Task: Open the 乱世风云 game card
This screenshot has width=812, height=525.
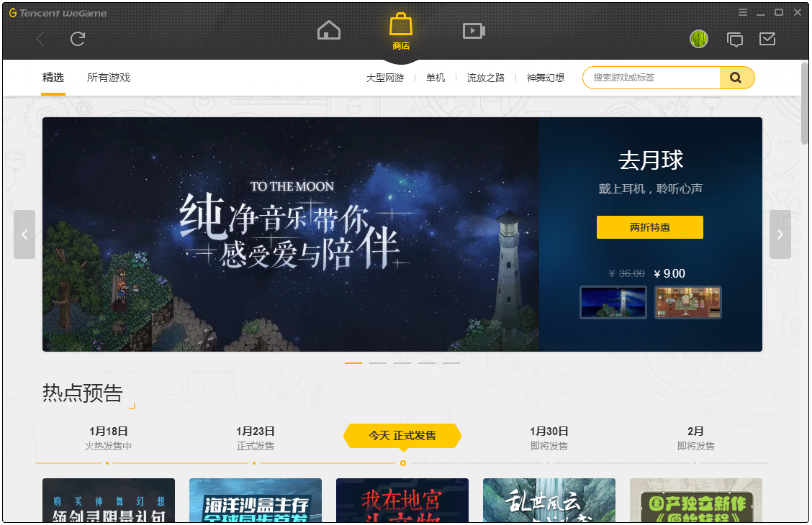Action: click(x=549, y=500)
